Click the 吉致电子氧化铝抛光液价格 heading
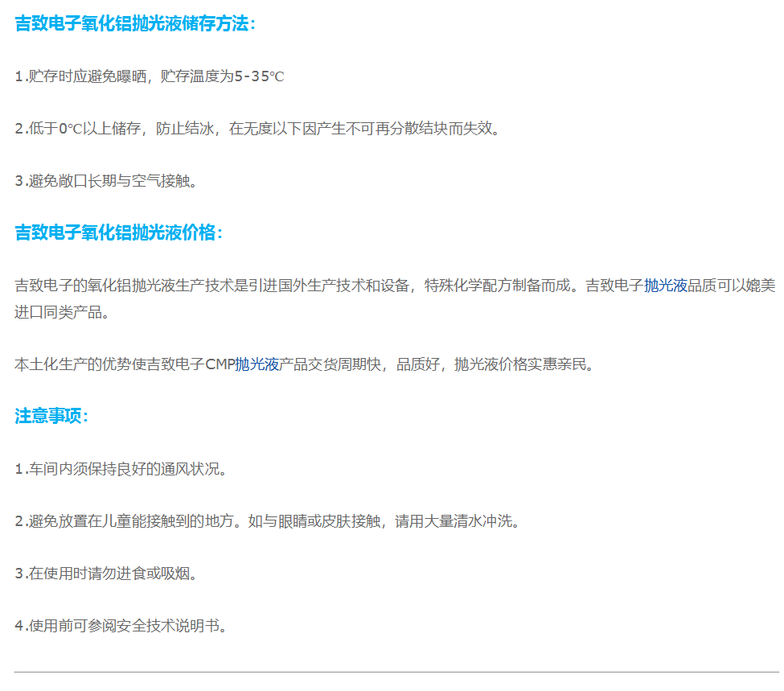The image size is (784, 691). click(x=118, y=232)
